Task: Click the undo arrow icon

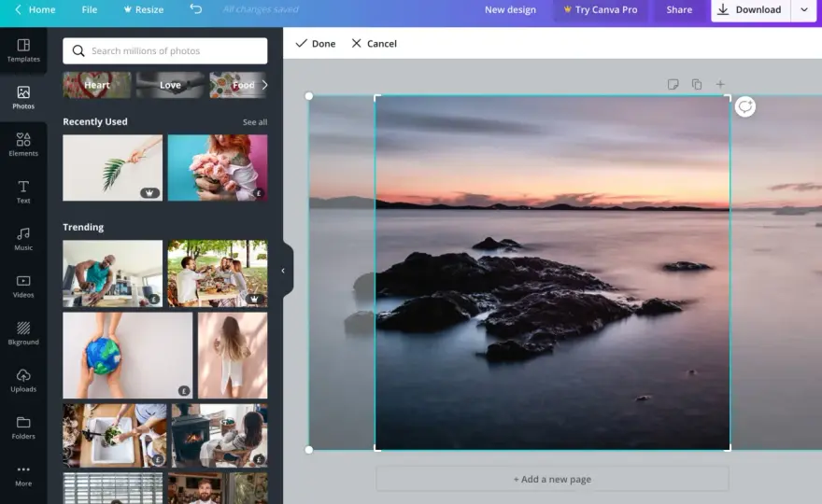Action: coord(195,9)
